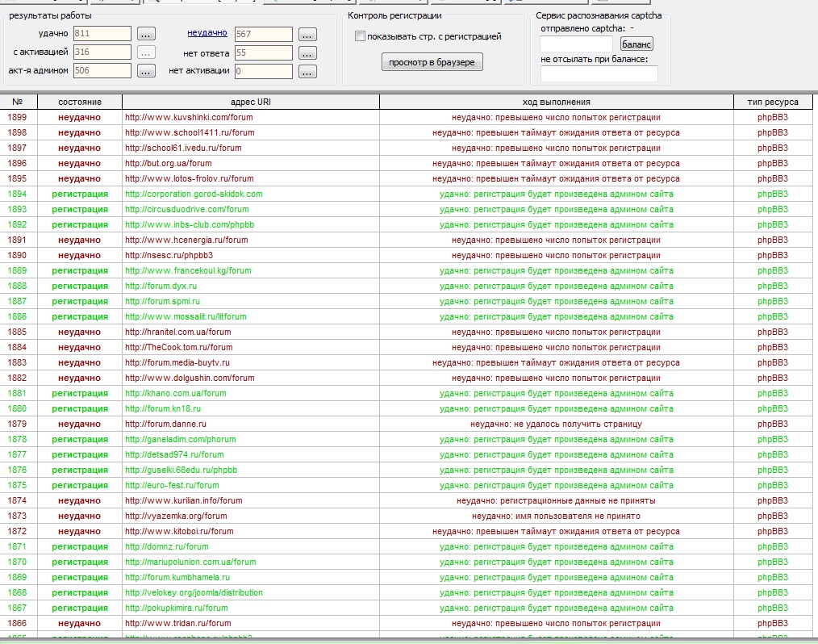818x644 pixels.
Task: Select row with http://TheCook.tom.ru/forum
Action: (407, 348)
